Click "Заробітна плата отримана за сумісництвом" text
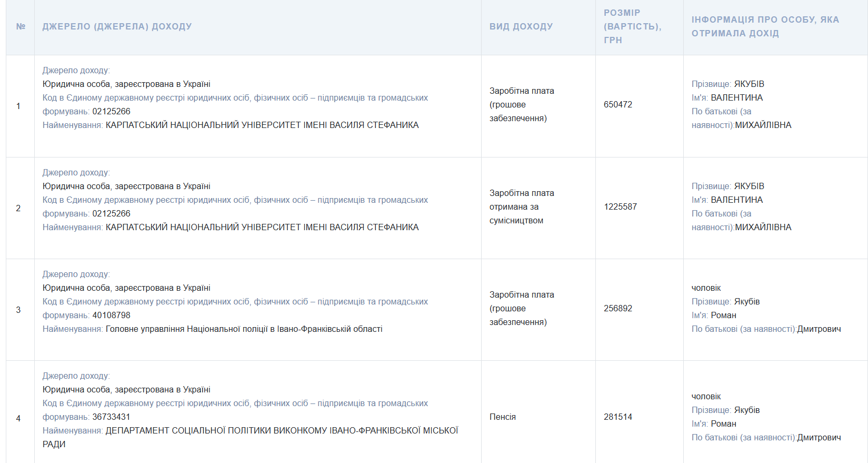The width and height of the screenshot is (868, 463). [521, 206]
